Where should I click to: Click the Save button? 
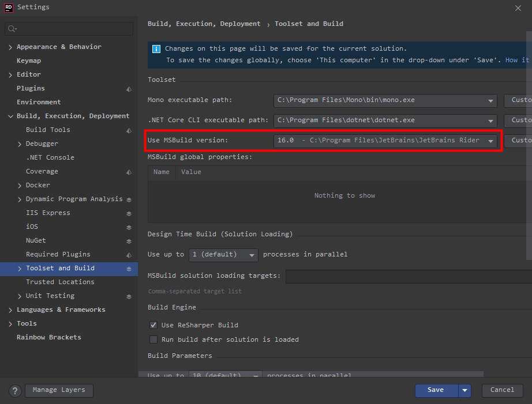pyautogui.click(x=437, y=390)
